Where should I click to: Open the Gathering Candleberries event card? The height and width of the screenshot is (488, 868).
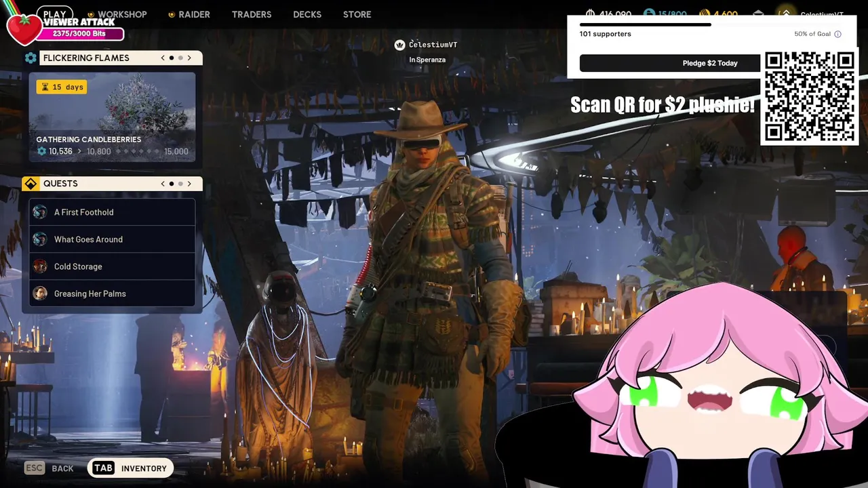coord(112,117)
